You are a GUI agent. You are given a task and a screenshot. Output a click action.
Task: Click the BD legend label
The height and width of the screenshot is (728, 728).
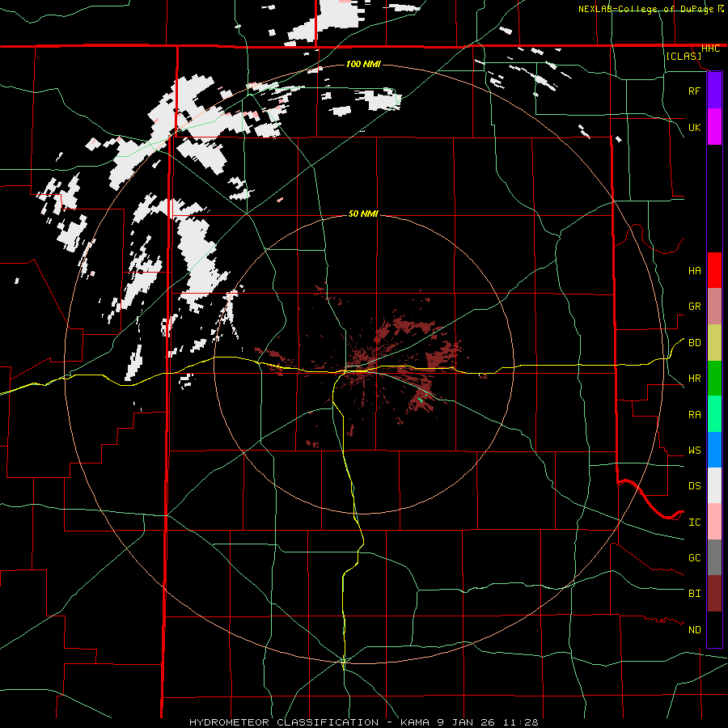click(x=694, y=343)
